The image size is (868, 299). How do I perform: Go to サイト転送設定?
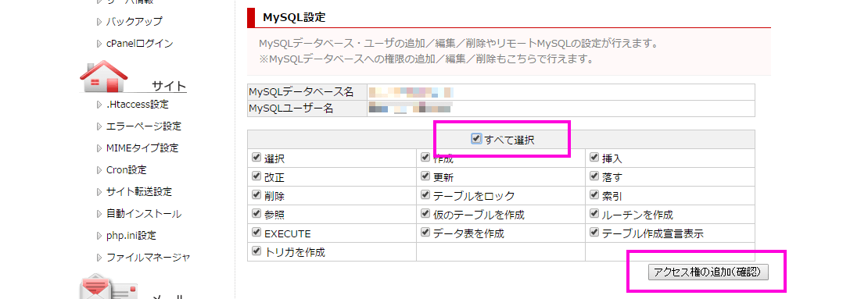(139, 192)
